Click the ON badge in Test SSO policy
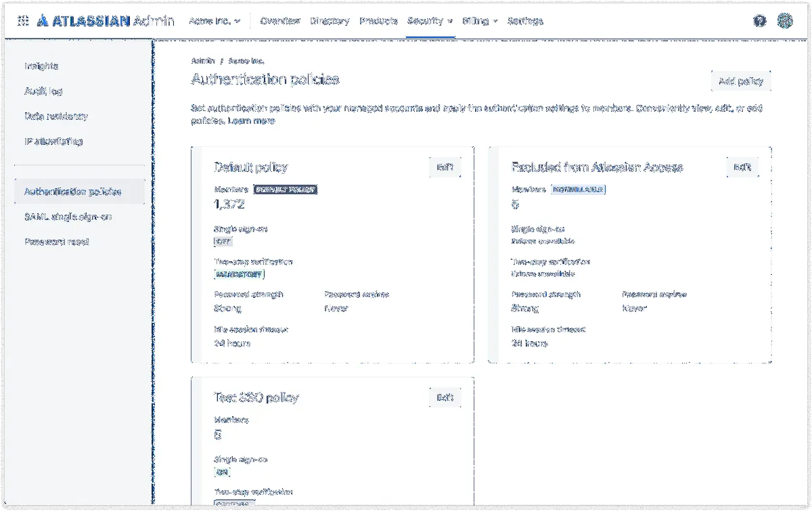Image resolution: width=812 pixels, height=511 pixels. (x=222, y=472)
